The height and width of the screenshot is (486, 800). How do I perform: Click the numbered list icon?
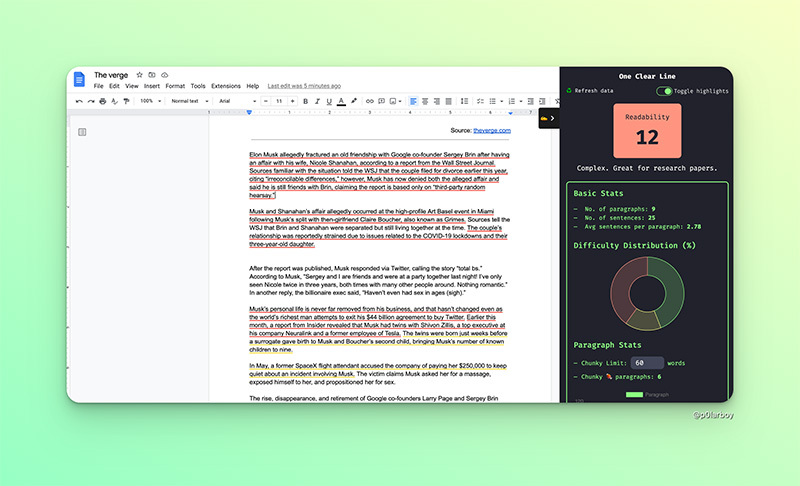point(512,101)
